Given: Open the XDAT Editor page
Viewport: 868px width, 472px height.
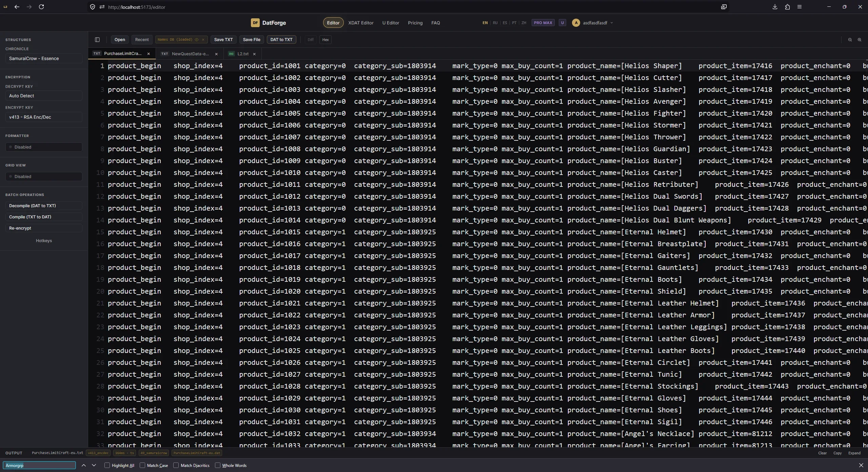Looking at the screenshot, I should tap(361, 23).
